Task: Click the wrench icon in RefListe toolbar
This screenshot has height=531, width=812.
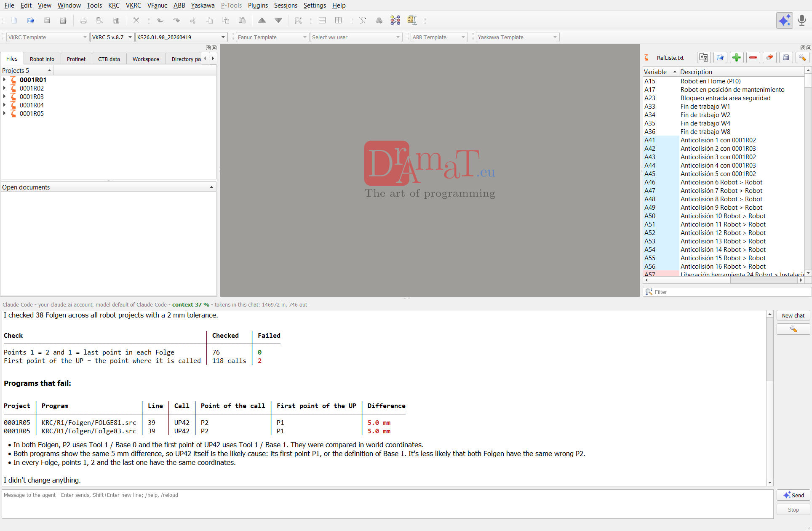Action: coord(802,58)
